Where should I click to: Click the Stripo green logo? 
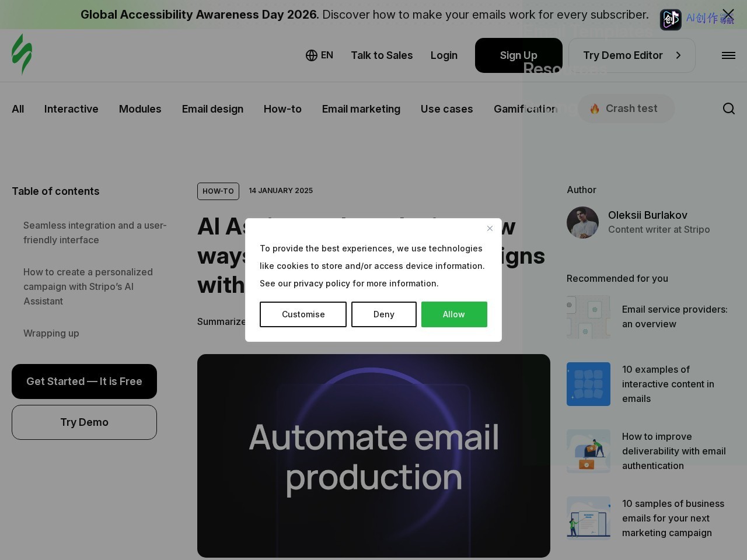point(22,54)
